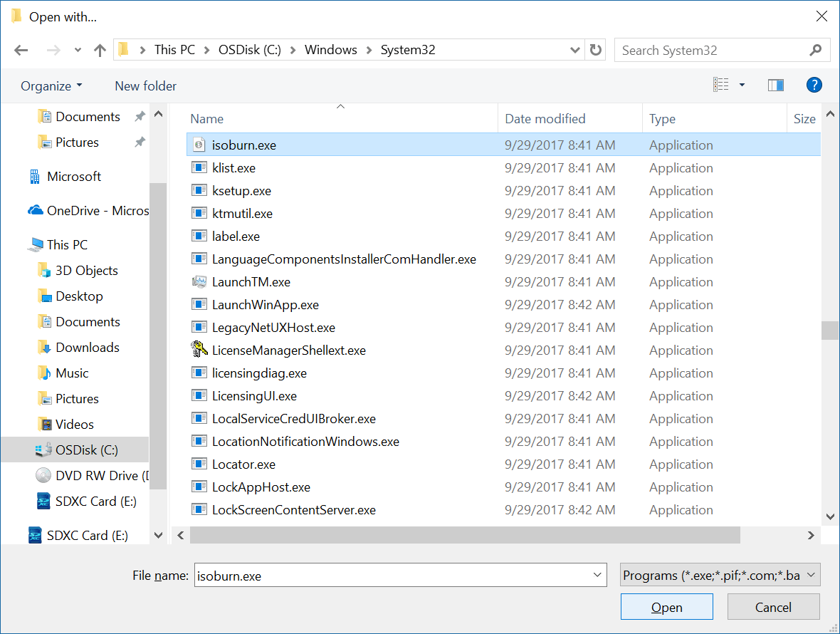Expand the address bar dropdown chevron

[x=574, y=50]
